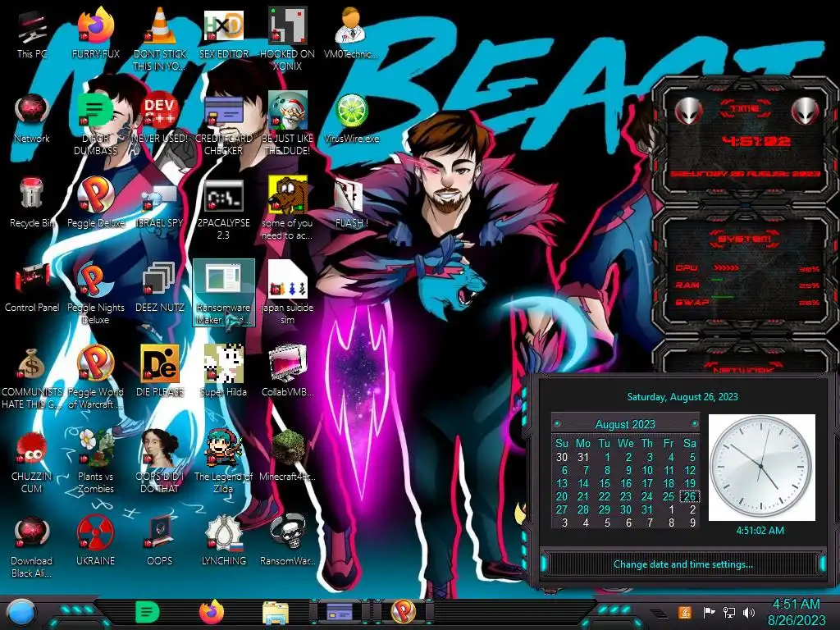Open Change date and time settings link
This screenshot has height=630, width=840.
coord(683,564)
